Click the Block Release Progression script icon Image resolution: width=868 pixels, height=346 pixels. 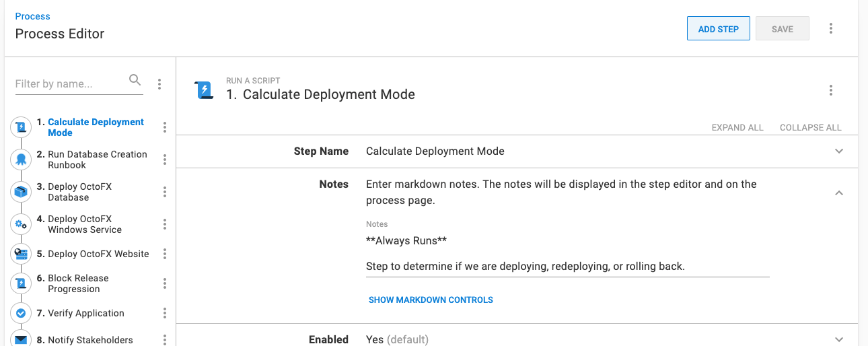(x=22, y=283)
